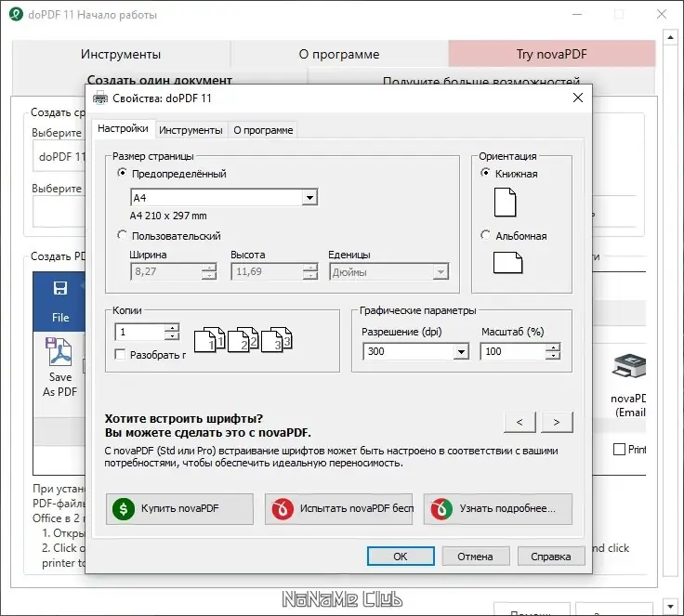Click the Масштаб (%) input field

[513, 351]
